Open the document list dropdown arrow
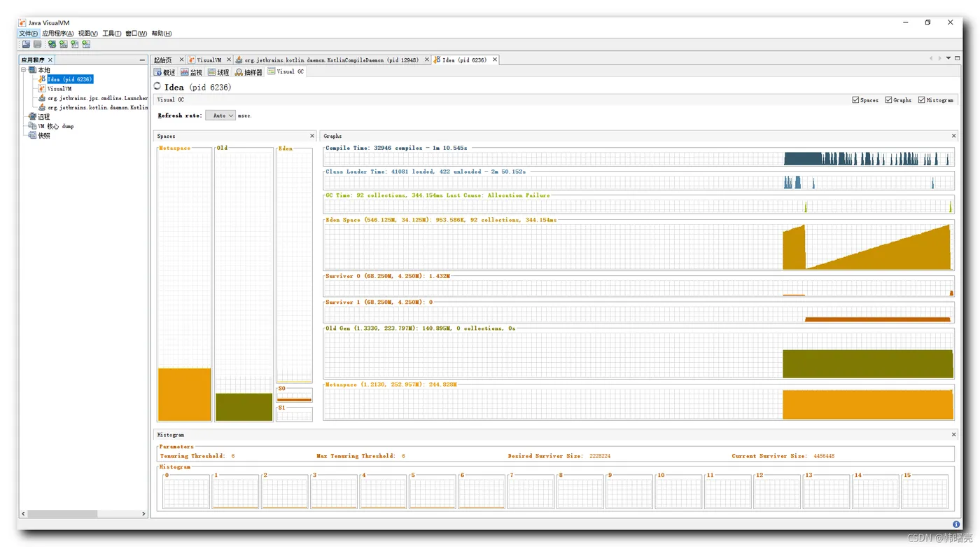Screen dimensions: 980x547 [x=948, y=58]
